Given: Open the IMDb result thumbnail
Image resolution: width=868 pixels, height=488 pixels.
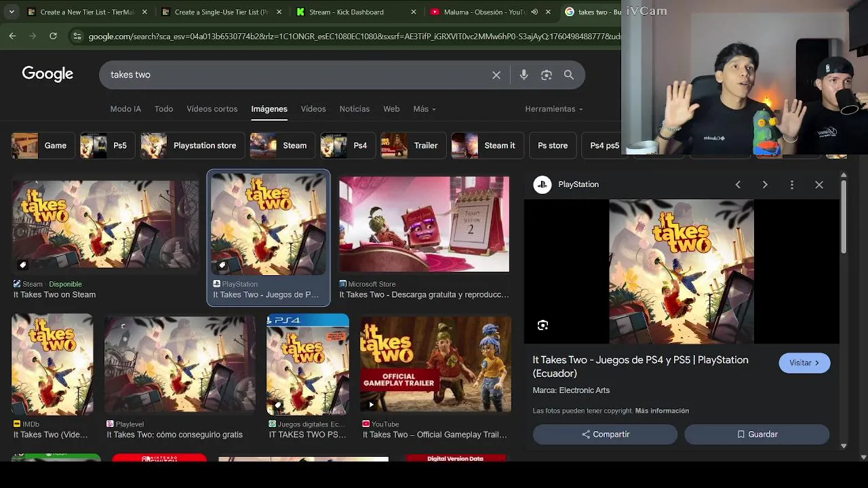Looking at the screenshot, I should coord(52,365).
